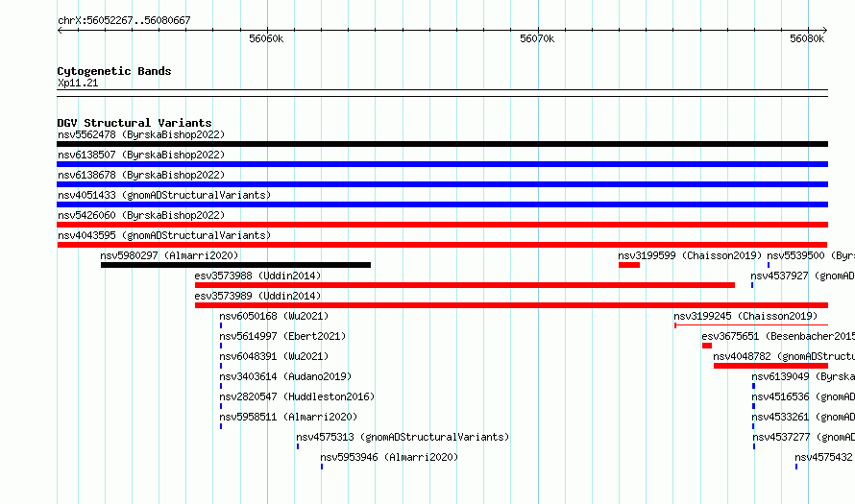Click the nsv3199245 thin red line
Viewport: 855px width, 504px height.
click(x=751, y=325)
